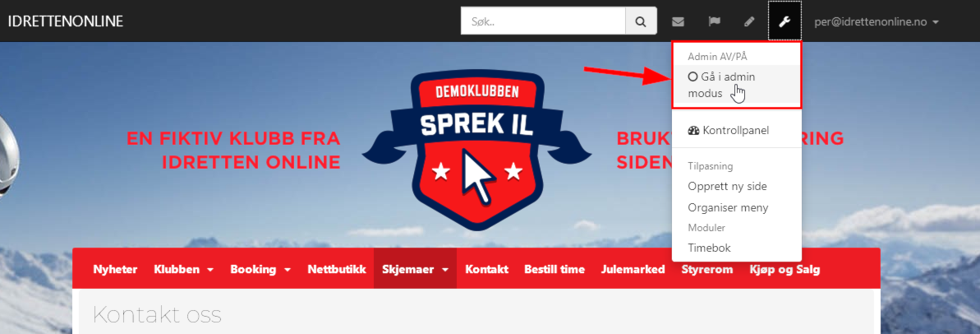980x334 pixels.
Task: Click the IDRETTENONLINE brand link
Action: tap(66, 21)
